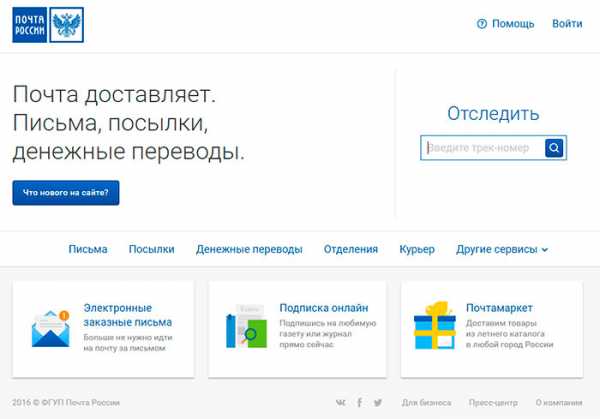Open the Twitter icon in footer
600x419 pixels.
coord(378,403)
